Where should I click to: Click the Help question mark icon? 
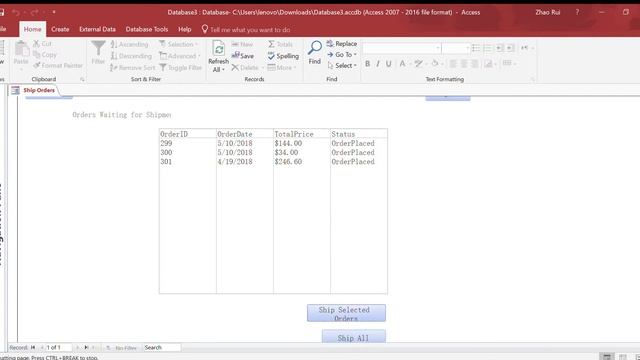point(577,12)
